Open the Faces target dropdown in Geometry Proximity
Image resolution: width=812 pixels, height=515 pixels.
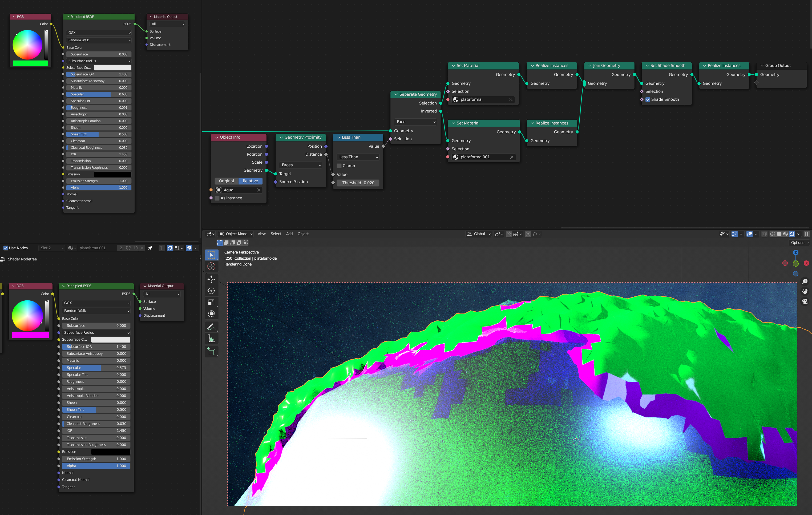(301, 165)
